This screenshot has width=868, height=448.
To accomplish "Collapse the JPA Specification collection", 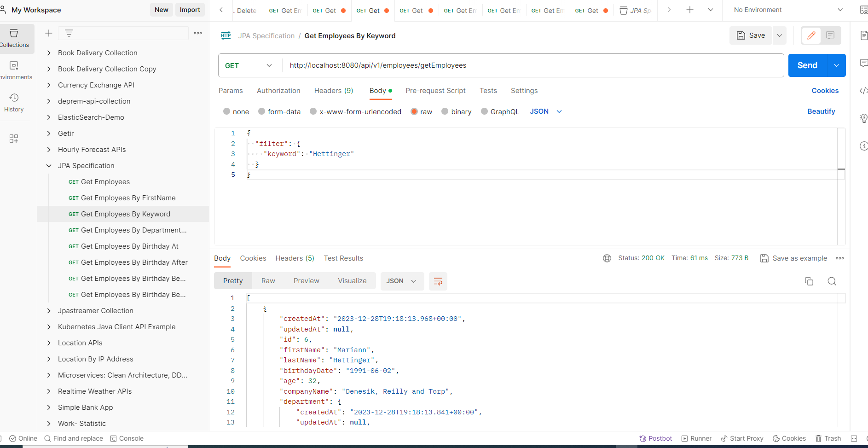I will pos(49,166).
